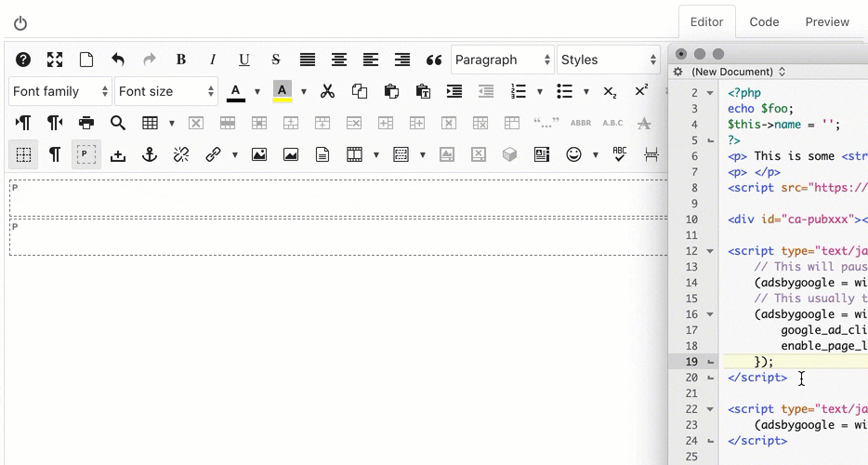Toggle underline formatting
Screen dimensions: 868x465
tap(244, 60)
